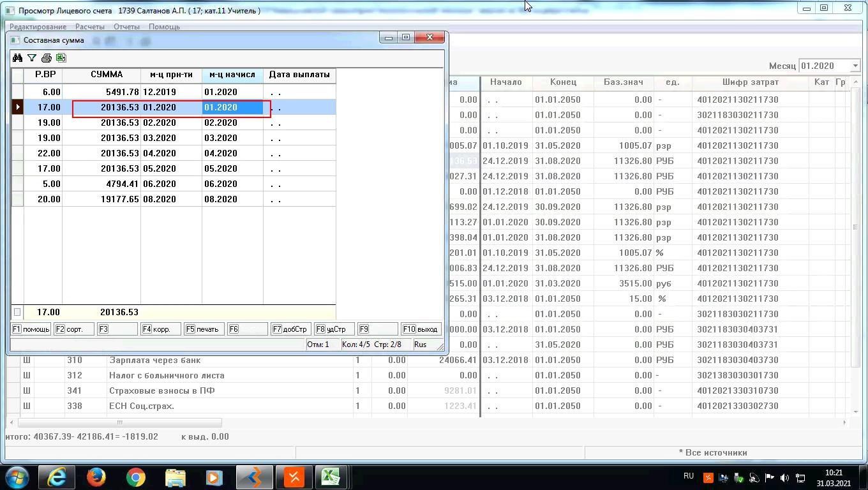Click the Начало column header
Viewport: 868px width, 490px height.
point(506,82)
